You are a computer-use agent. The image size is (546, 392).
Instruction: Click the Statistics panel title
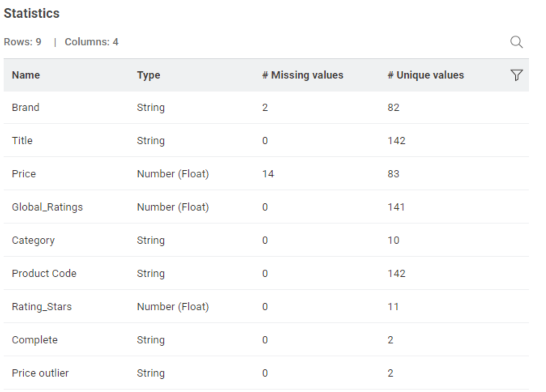click(32, 13)
